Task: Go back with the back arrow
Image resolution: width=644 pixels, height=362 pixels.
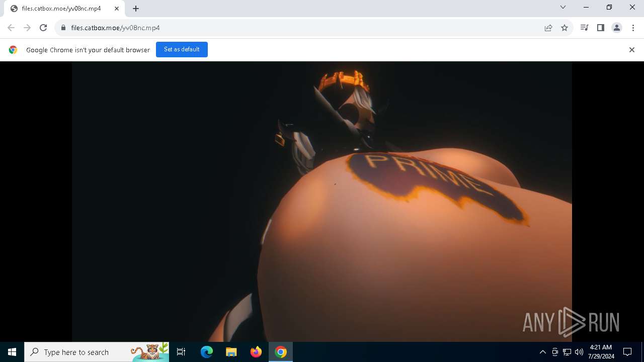Action: 11,28
